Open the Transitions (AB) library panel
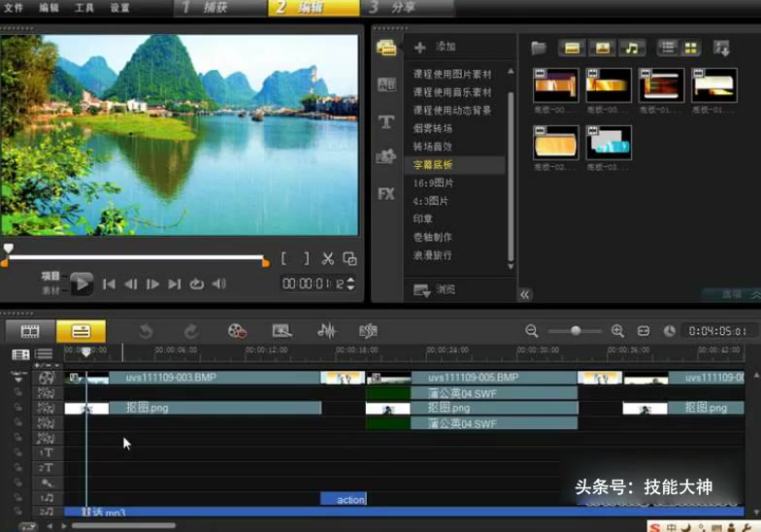 tap(386, 85)
